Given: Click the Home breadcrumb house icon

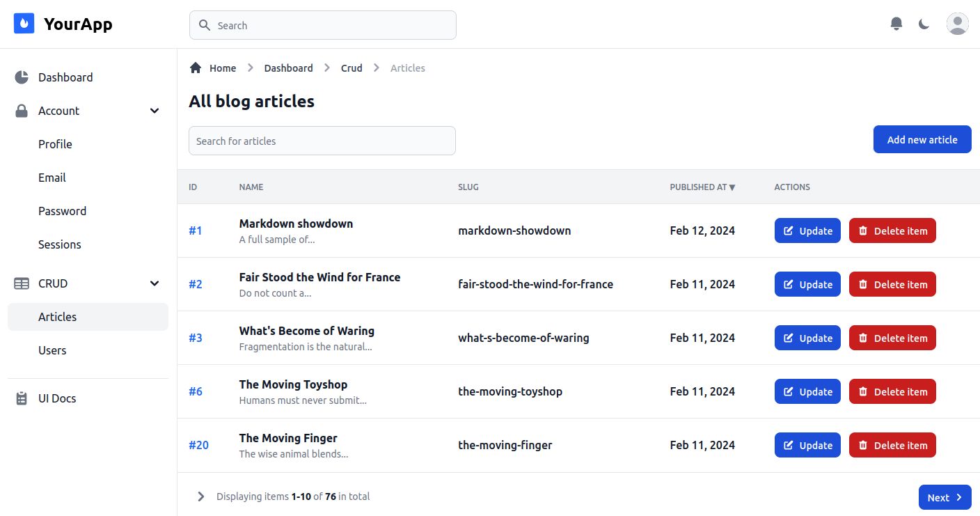Looking at the screenshot, I should (196, 68).
